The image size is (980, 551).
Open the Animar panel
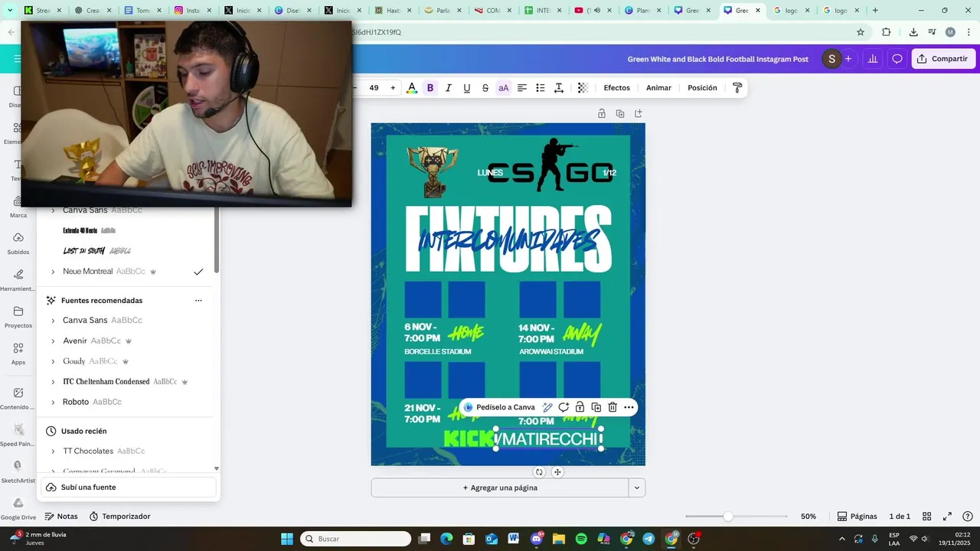(658, 88)
